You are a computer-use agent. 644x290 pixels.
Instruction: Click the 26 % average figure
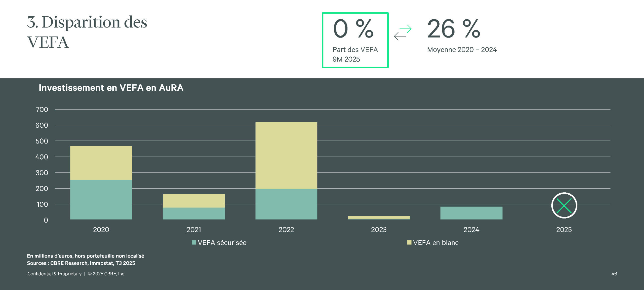454,29
